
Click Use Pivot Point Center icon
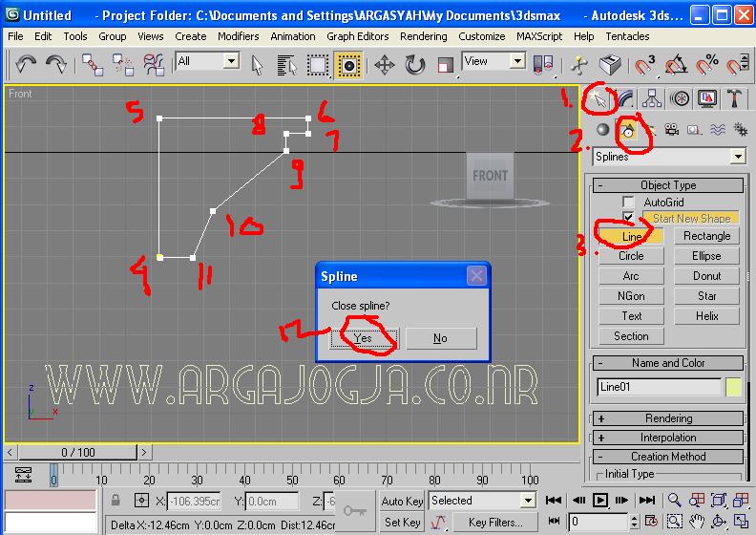pos(543,65)
